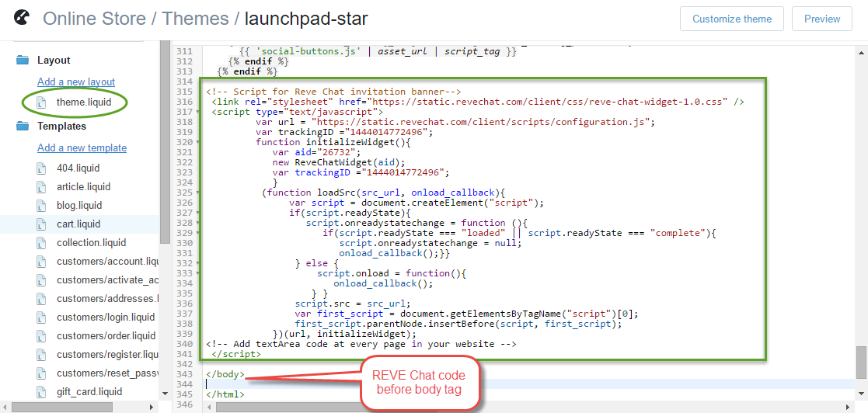The height and width of the screenshot is (413, 868).
Task: Collapse code fold arrow at line 332
Action: 198,263
